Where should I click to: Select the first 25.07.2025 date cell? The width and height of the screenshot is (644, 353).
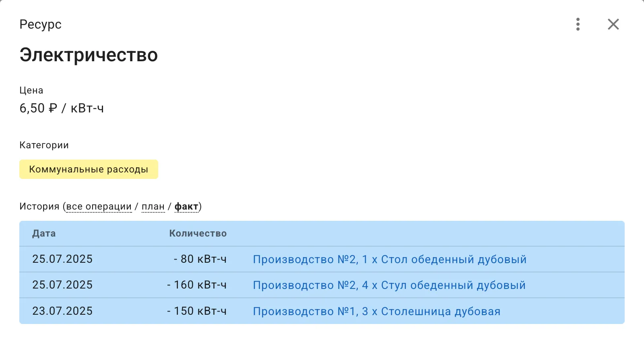[62, 259]
